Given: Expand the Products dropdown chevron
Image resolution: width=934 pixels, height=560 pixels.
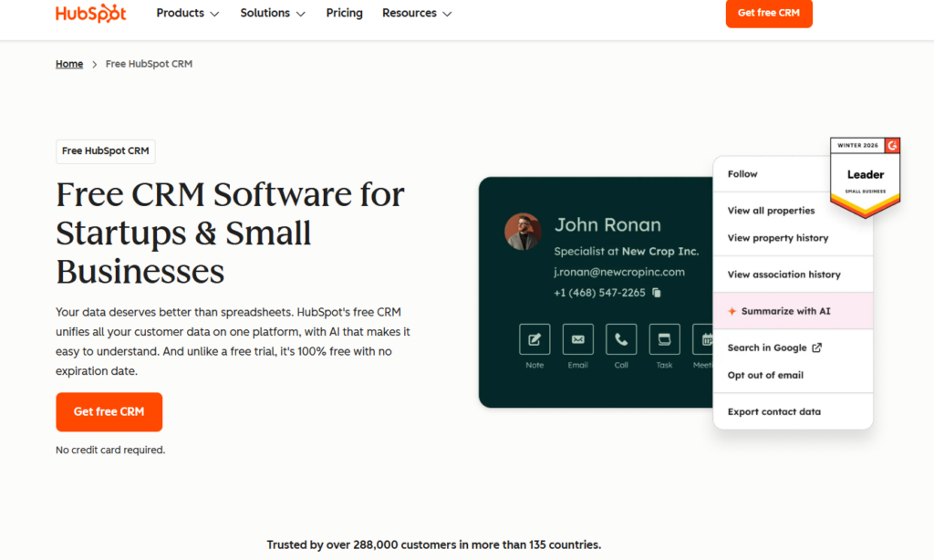Looking at the screenshot, I should [215, 14].
